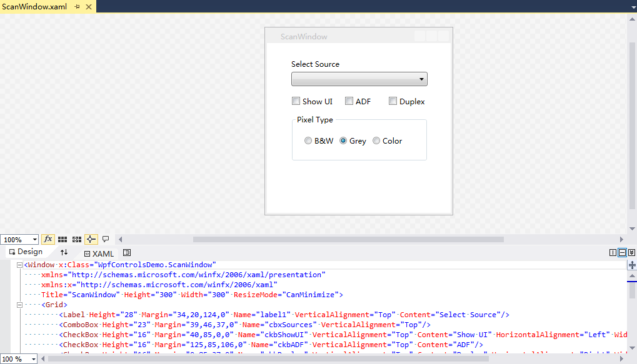Collapse the Grid node in XAML
Screen dimensions: 637x364
pos(20,305)
